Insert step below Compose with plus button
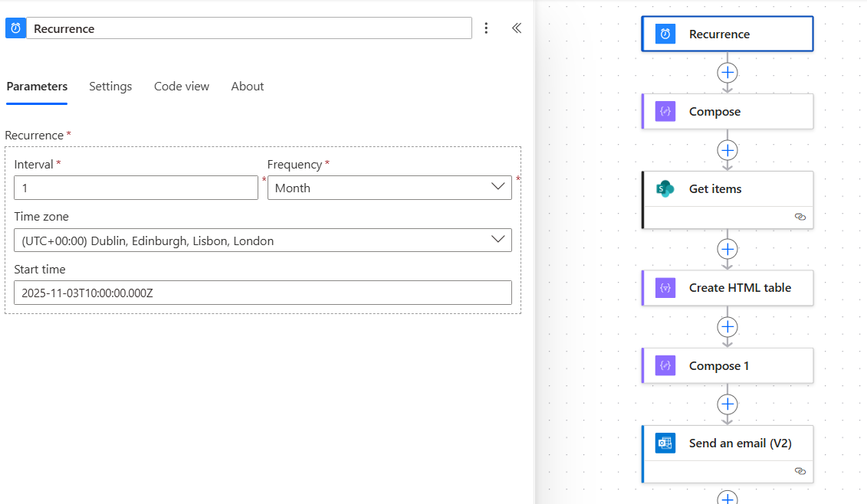This screenshot has height=504, width=867. pos(727,150)
